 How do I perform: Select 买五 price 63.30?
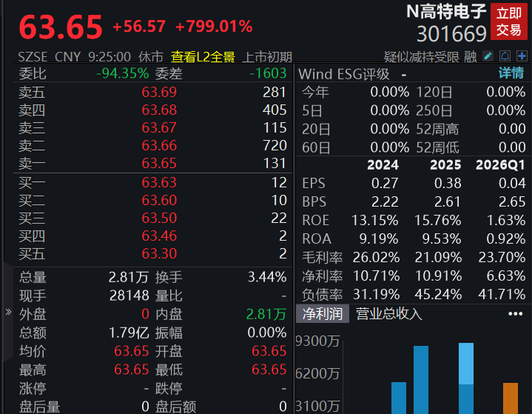pyautogui.click(x=159, y=254)
